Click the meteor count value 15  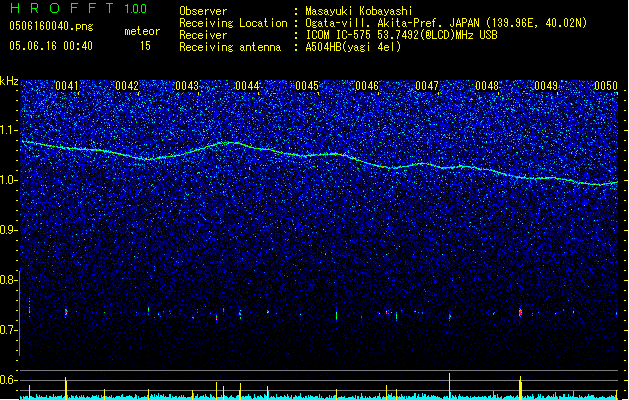(145, 46)
